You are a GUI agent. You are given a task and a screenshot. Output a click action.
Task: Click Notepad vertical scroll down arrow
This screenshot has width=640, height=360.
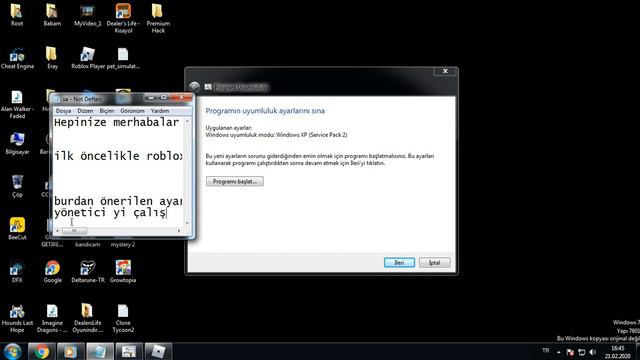tap(187, 223)
